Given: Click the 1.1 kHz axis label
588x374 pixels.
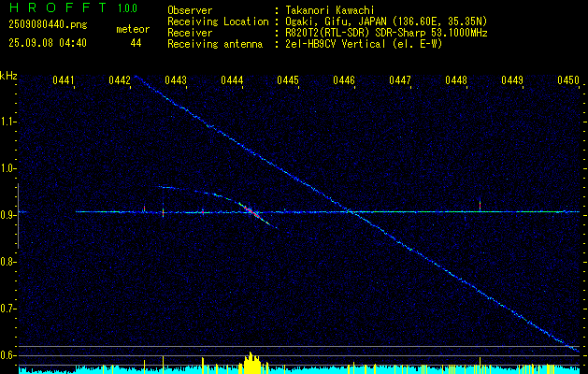Looking at the screenshot, I should coord(7,122).
